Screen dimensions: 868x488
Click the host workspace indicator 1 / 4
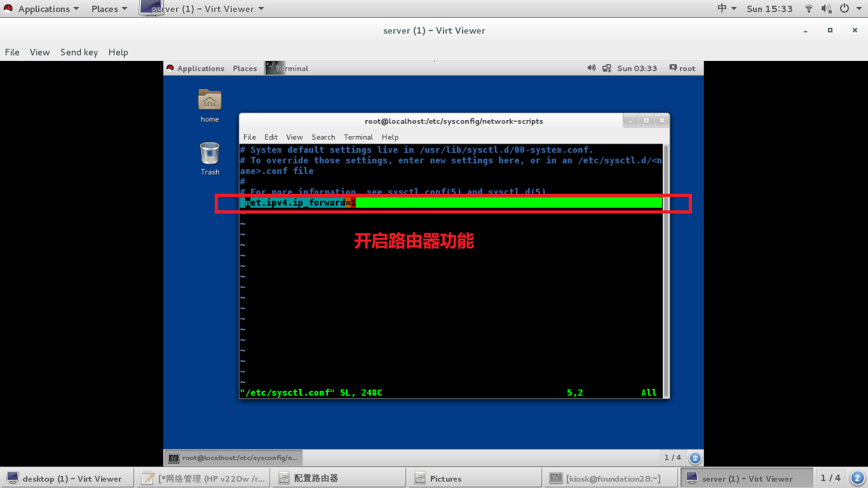point(831,478)
